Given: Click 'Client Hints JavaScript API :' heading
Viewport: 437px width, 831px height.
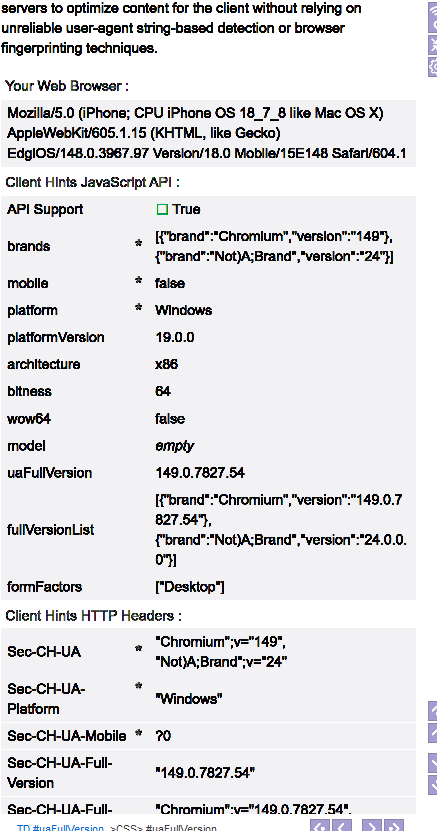Looking at the screenshot, I should [x=93, y=182].
